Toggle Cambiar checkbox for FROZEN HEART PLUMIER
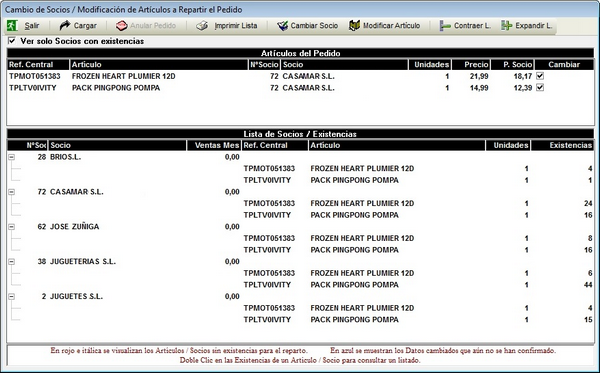Screen dimensions: 600x373 (540, 76)
